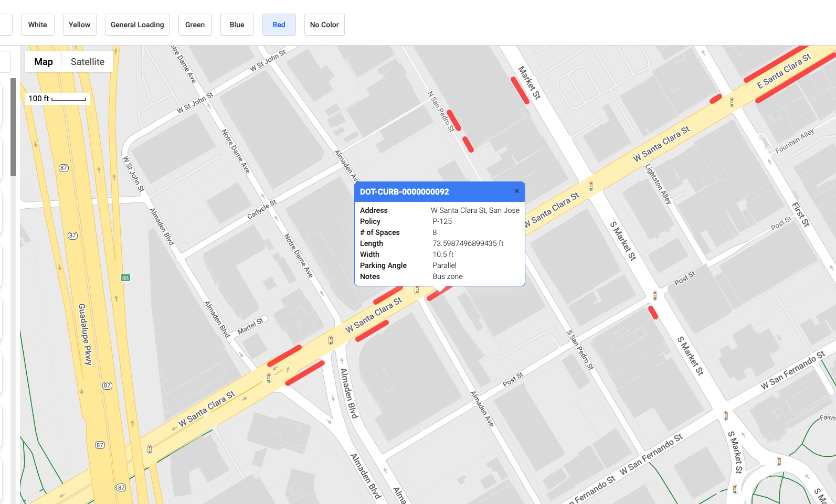Image resolution: width=836 pixels, height=504 pixels.
Task: Toggle the No Color filter
Action: coord(324,25)
